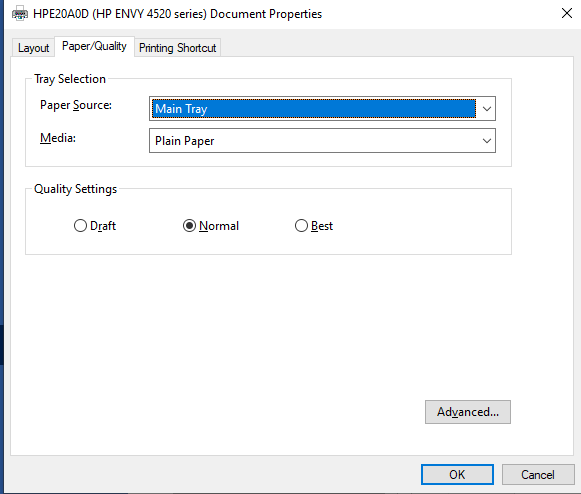
Task: Expand the Media dropdown arrow
Action: click(487, 141)
